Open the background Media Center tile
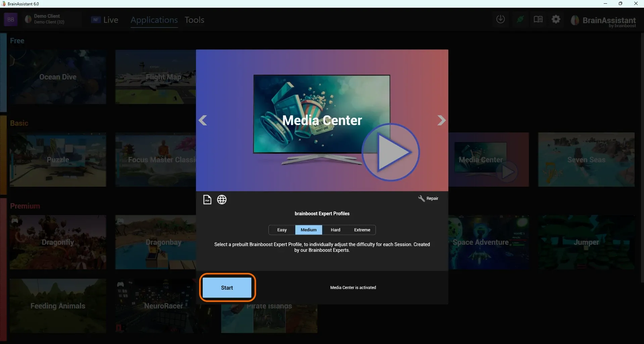The height and width of the screenshot is (344, 644). 489,160
